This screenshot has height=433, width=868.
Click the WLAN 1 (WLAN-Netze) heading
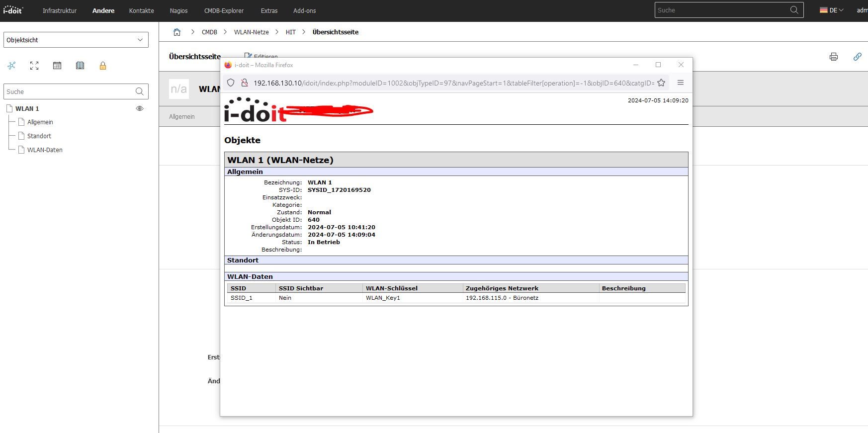(280, 160)
